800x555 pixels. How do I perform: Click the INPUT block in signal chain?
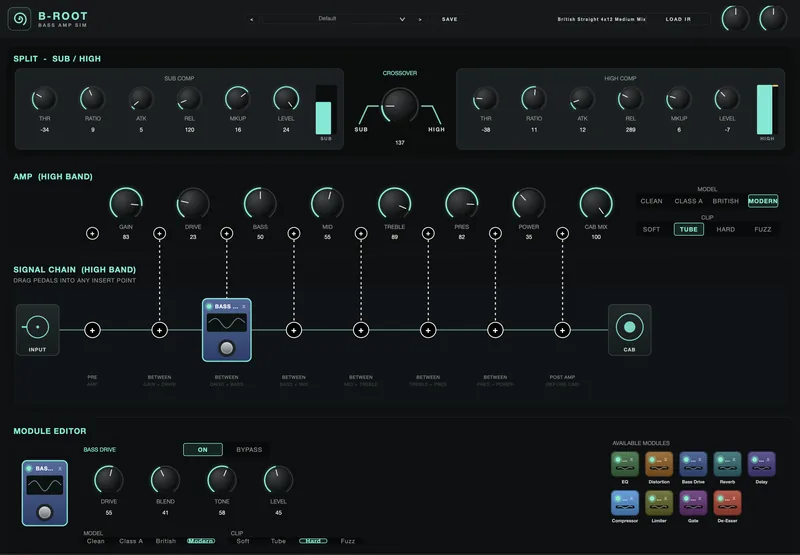(x=37, y=330)
